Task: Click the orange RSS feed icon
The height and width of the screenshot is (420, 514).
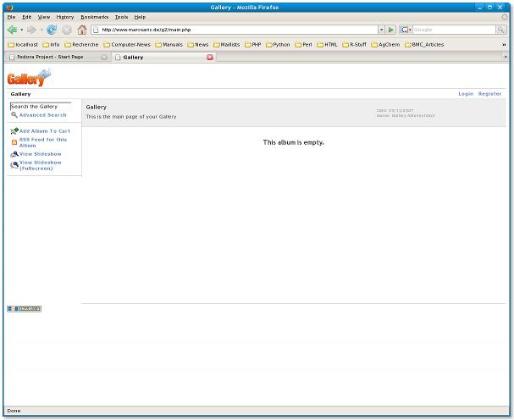Action: 14,142
